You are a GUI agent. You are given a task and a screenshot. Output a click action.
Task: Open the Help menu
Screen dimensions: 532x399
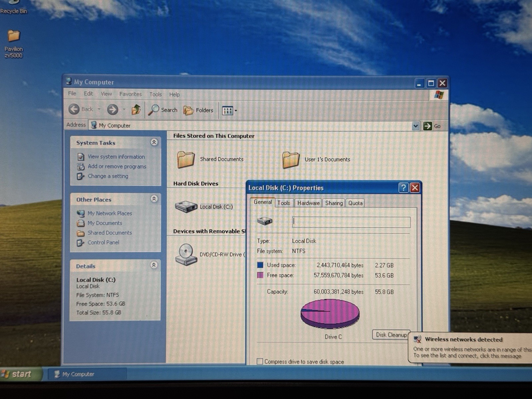tap(174, 94)
